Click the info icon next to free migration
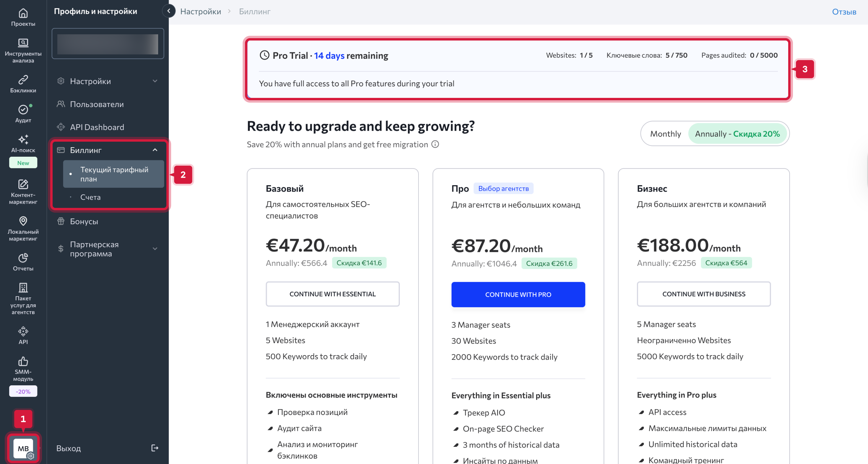Image resolution: width=868 pixels, height=464 pixels. pyautogui.click(x=435, y=144)
